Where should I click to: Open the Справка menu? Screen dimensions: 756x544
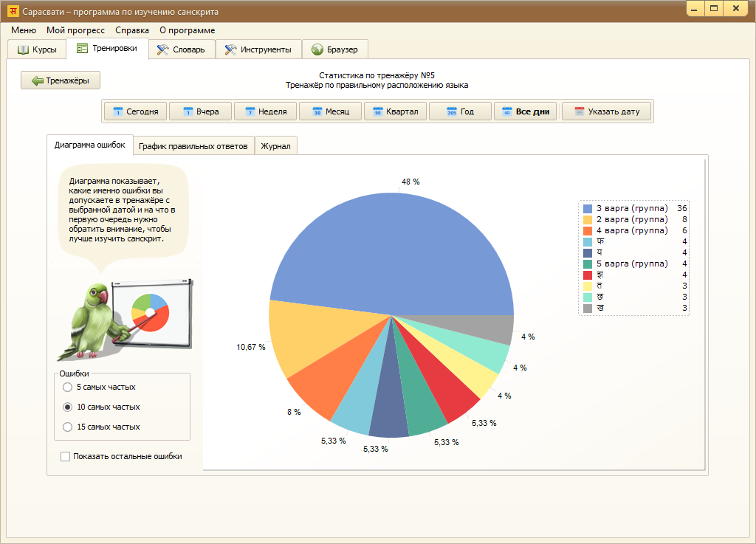click(132, 30)
